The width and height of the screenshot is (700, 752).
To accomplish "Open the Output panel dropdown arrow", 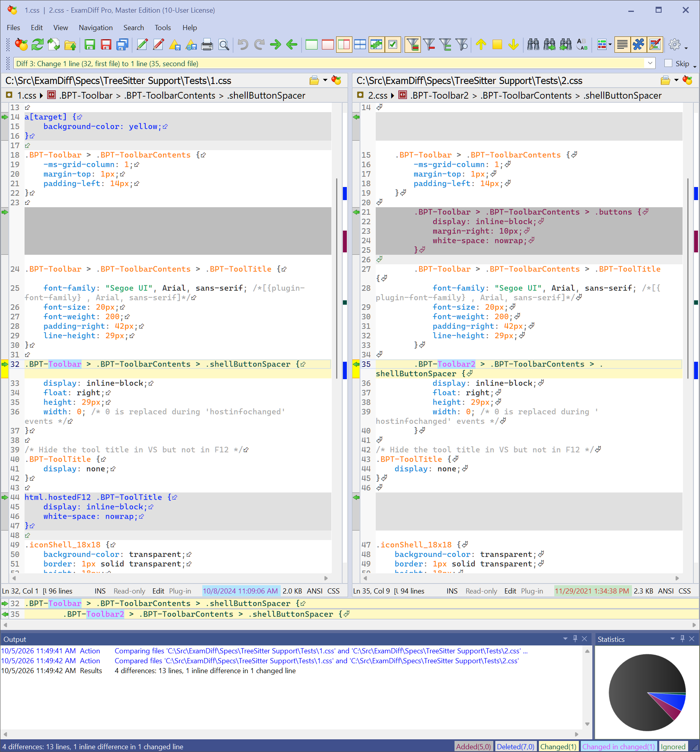I will click(x=565, y=639).
